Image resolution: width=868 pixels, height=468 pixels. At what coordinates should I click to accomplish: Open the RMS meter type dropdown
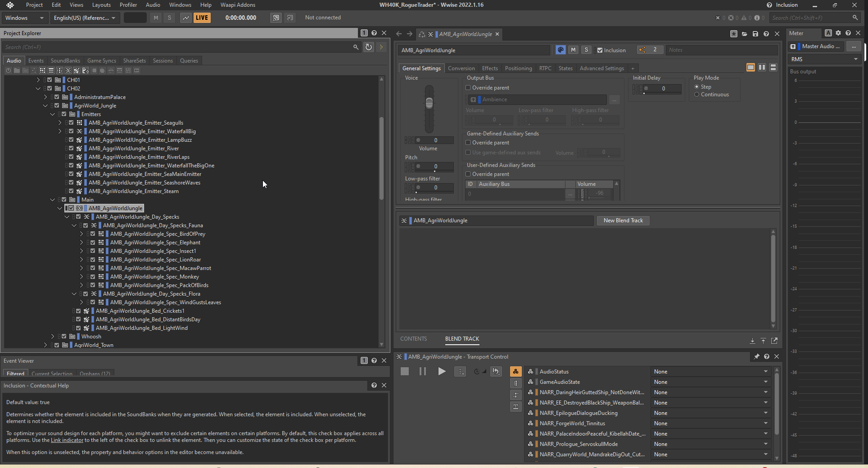pyautogui.click(x=824, y=59)
